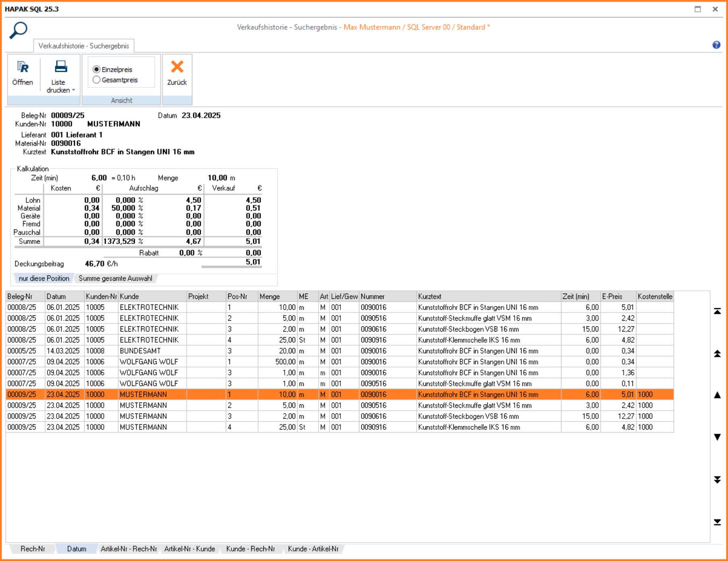This screenshot has height=561, width=728.
Task: Jump to first record arrow icon
Action: click(x=717, y=311)
